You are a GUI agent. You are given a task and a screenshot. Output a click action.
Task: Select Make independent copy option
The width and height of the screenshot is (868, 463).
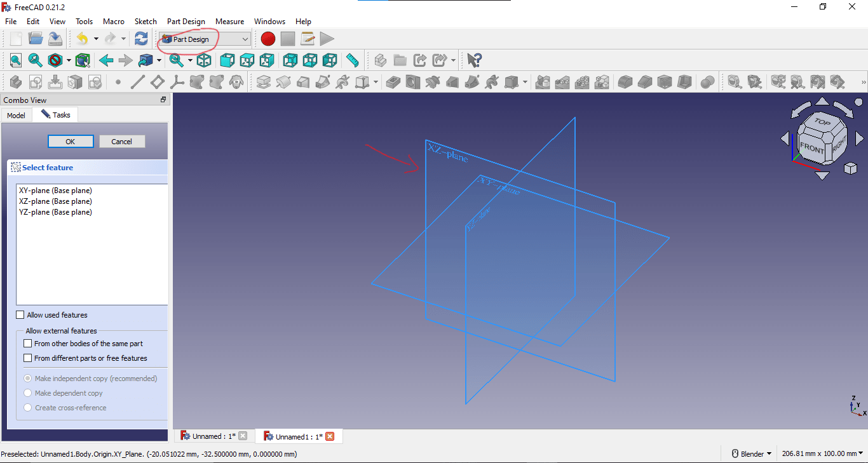point(27,379)
